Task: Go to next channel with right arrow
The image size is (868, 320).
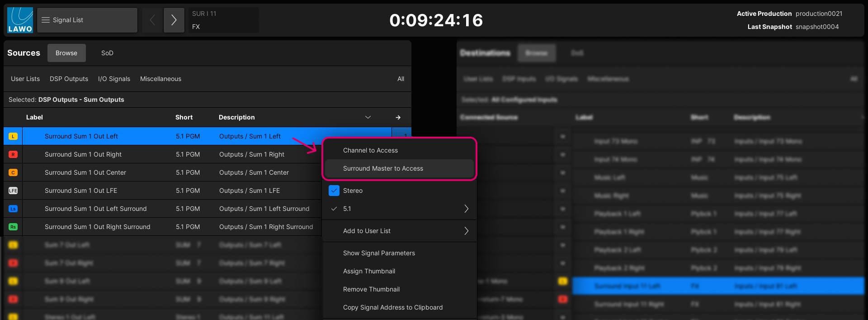Action: click(174, 20)
